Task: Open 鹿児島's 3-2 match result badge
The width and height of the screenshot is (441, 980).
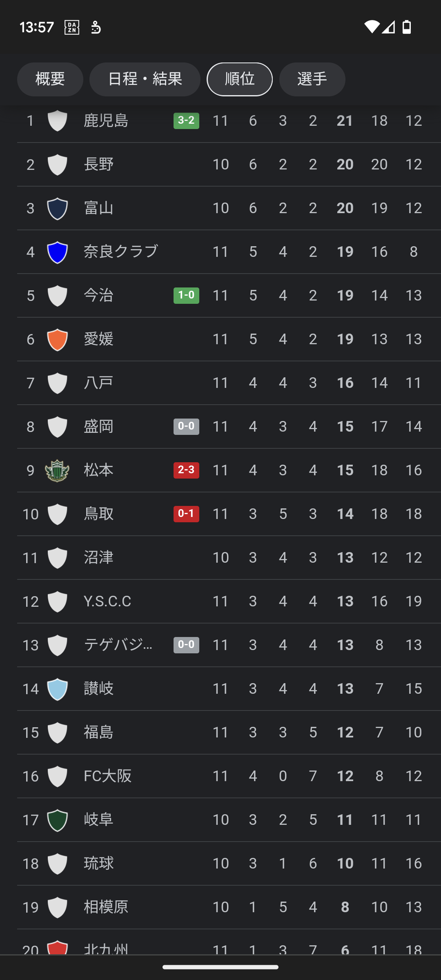Action: pos(186,121)
